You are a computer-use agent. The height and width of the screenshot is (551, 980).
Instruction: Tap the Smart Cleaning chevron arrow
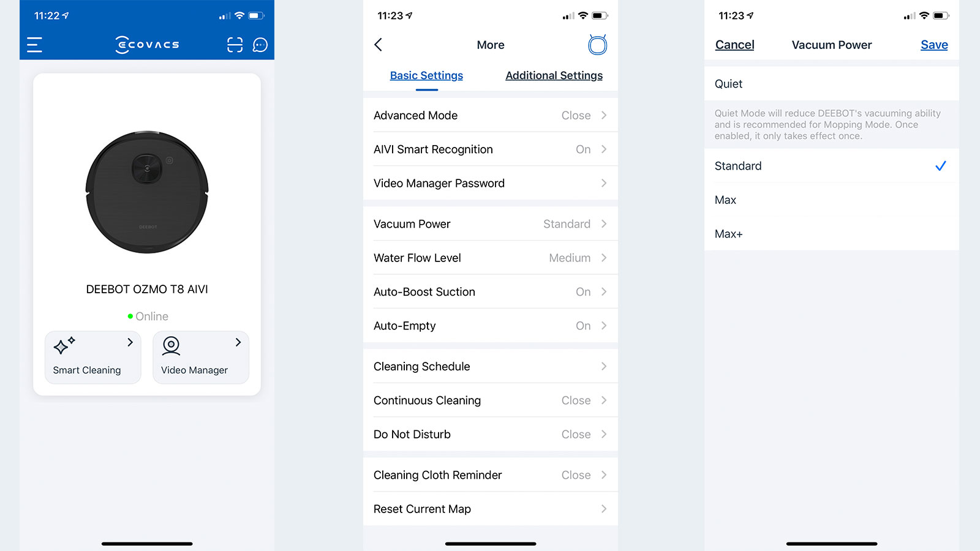[130, 342]
